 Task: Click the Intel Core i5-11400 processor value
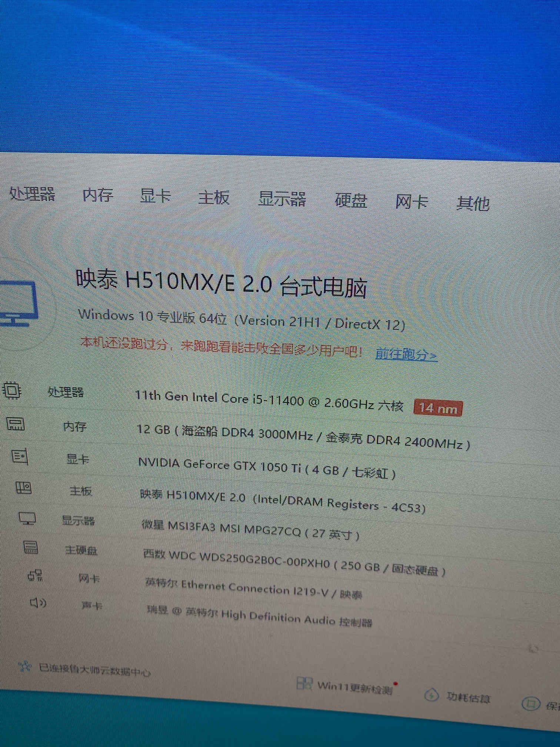tap(269, 401)
